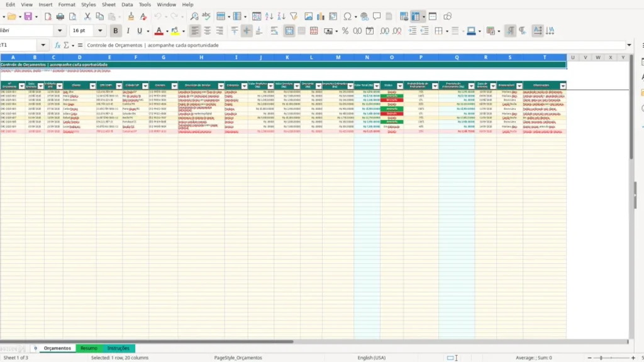Toggle Bold formatting
The height and width of the screenshot is (362, 644).
[x=116, y=31]
